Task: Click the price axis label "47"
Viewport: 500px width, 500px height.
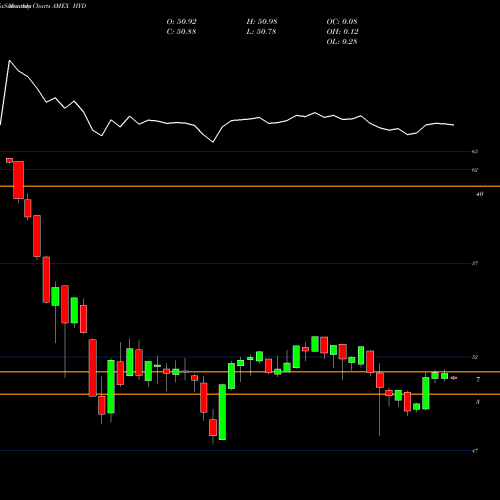Action: pyautogui.click(x=475, y=451)
